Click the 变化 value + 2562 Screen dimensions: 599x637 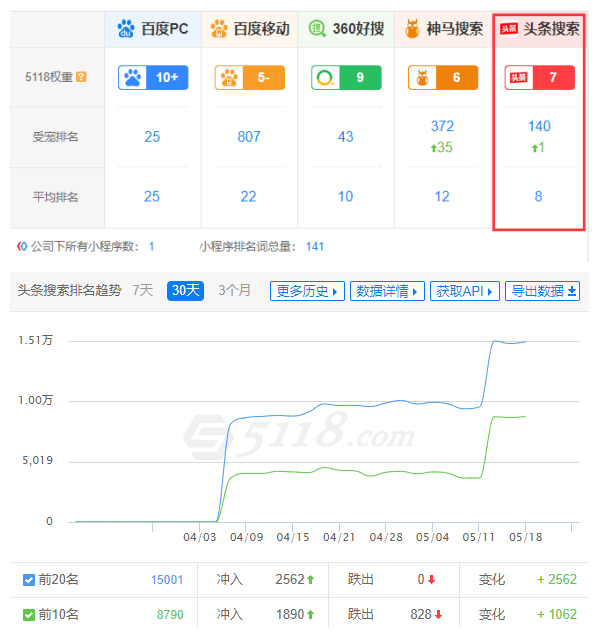[557, 579]
